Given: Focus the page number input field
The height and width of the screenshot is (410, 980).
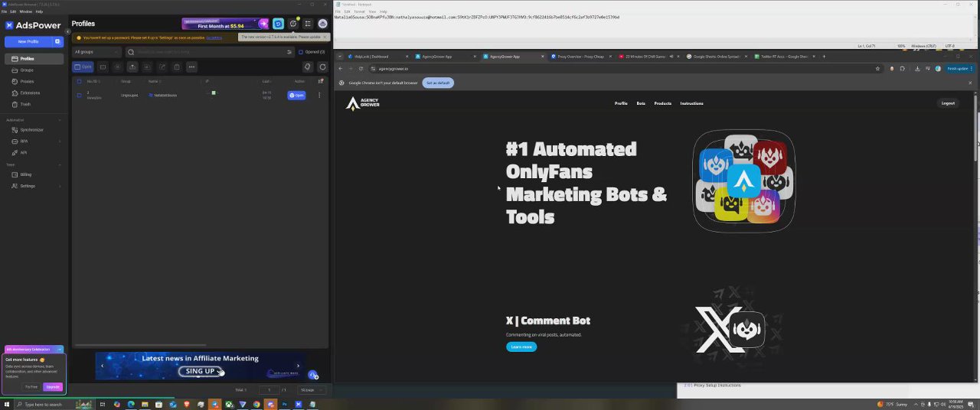Looking at the screenshot, I should (269, 390).
